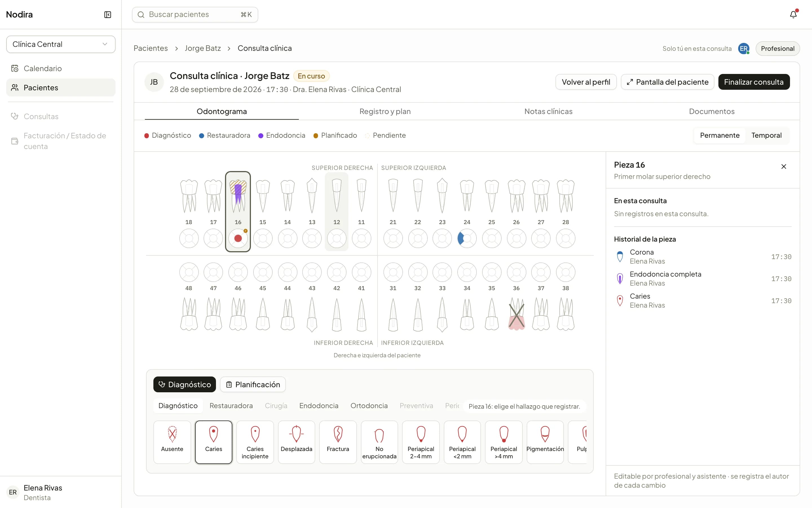Select tooth 24 surface circle with blue restoration
Image resolution: width=812 pixels, height=508 pixels.
point(467,238)
